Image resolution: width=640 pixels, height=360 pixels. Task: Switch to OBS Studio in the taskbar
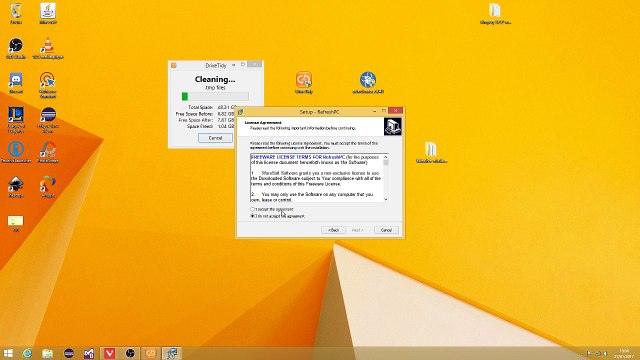(130, 353)
